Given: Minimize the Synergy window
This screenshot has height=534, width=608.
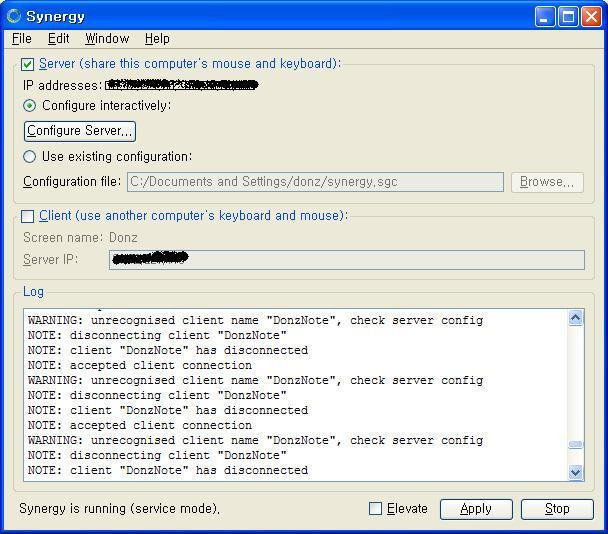Looking at the screenshot, I should (x=544, y=17).
